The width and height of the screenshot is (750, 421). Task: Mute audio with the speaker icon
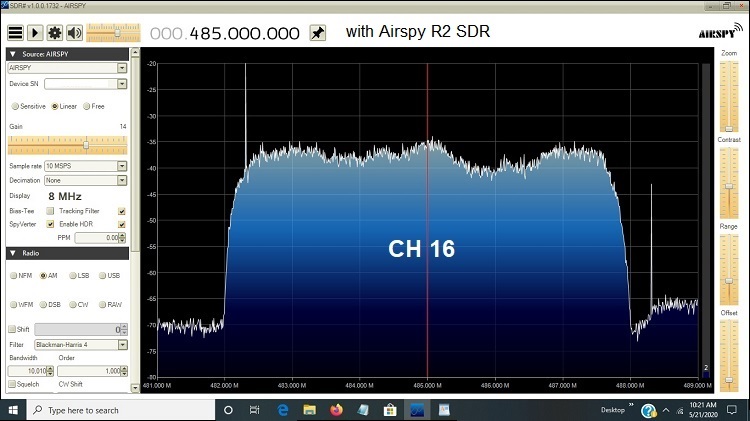pos(74,33)
